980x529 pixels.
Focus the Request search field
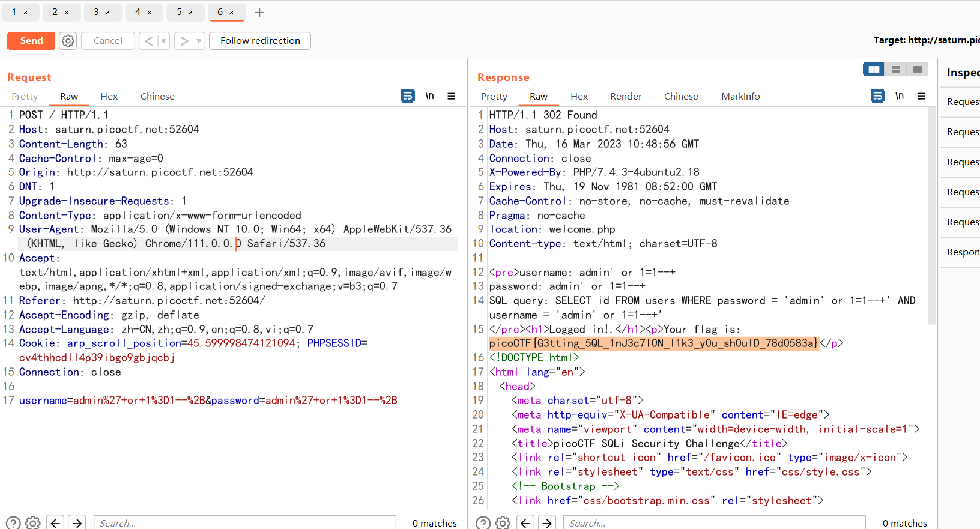pyautogui.click(x=245, y=523)
